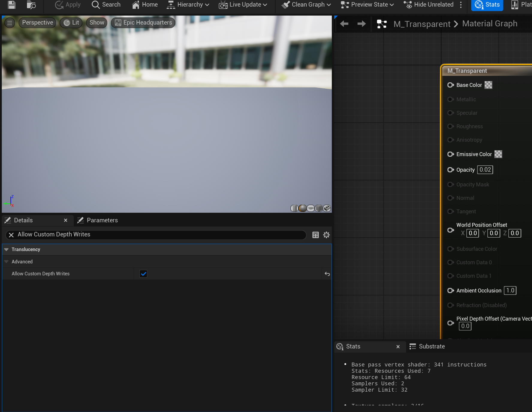Switch to the Substrate tab
Image resolution: width=532 pixels, height=412 pixels.
tap(427, 347)
